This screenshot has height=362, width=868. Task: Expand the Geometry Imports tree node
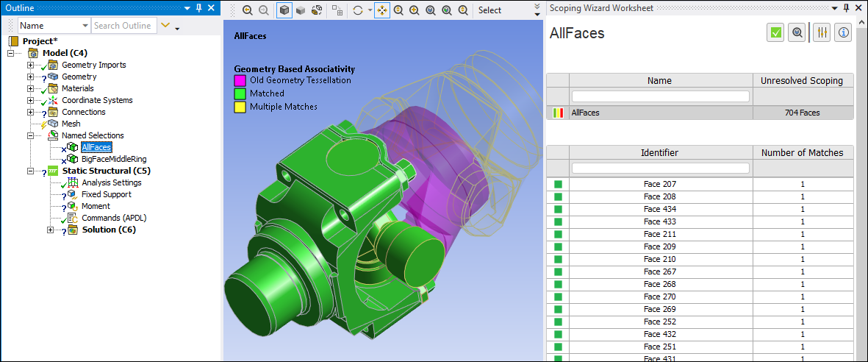[30, 65]
